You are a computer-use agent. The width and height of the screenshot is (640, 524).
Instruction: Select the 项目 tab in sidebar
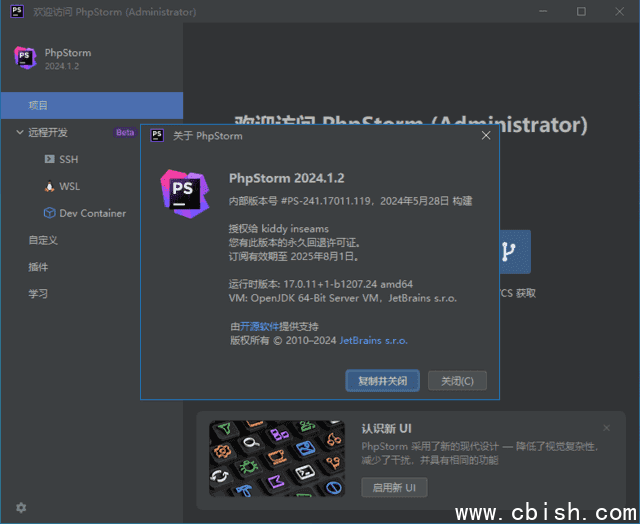[x=92, y=105]
